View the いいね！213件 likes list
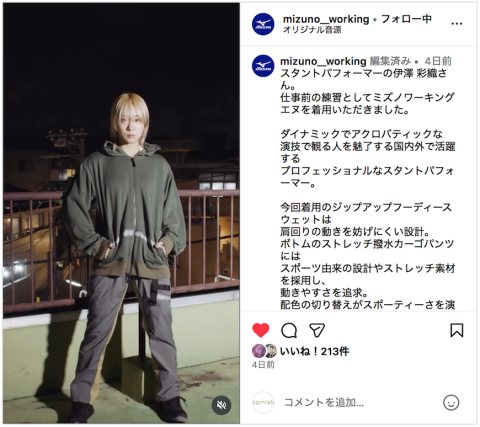 [x=315, y=351]
